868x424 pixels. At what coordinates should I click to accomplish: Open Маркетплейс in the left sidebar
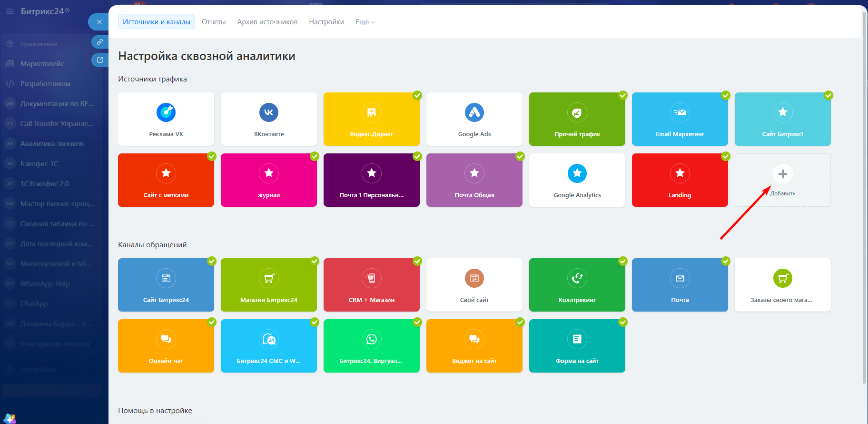(x=42, y=63)
